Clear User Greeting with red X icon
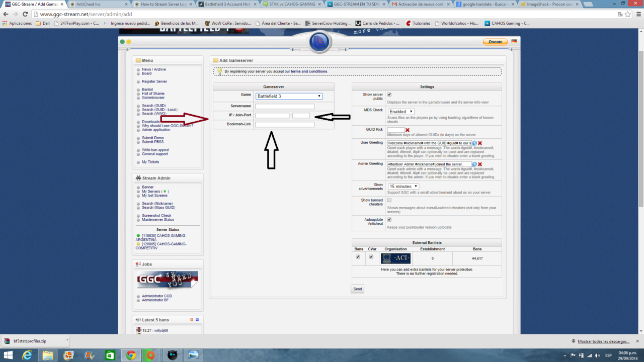 coord(480,143)
